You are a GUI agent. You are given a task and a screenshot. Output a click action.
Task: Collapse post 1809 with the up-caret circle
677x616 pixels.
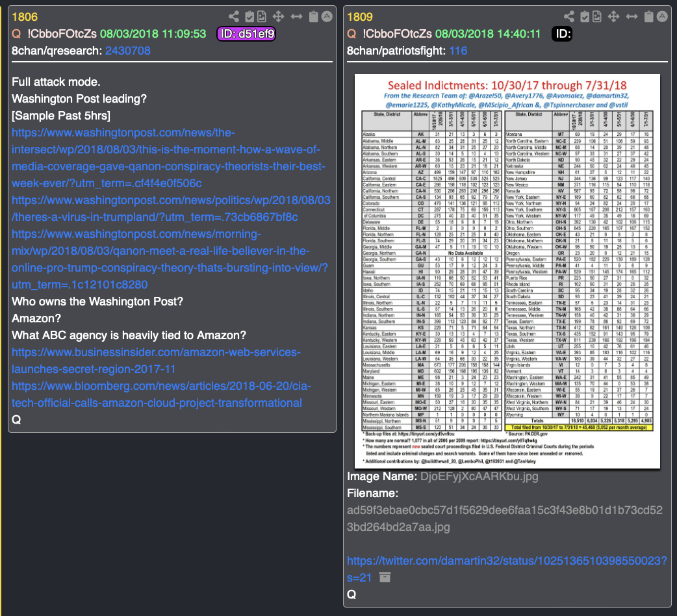coord(662,17)
